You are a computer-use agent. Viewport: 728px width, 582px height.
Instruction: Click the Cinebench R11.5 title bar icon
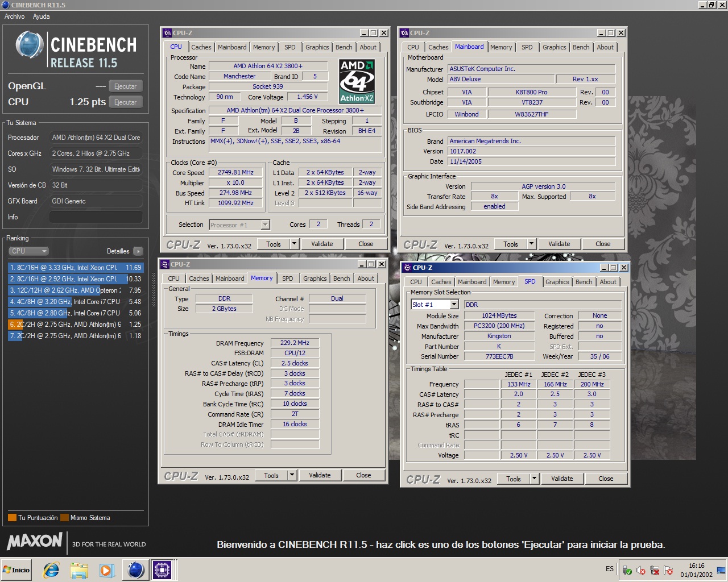coord(5,5)
